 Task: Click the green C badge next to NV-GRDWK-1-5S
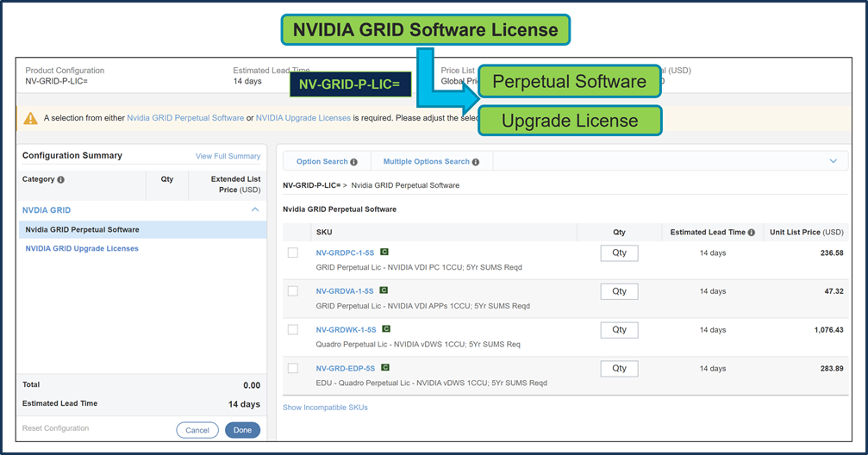(386, 329)
